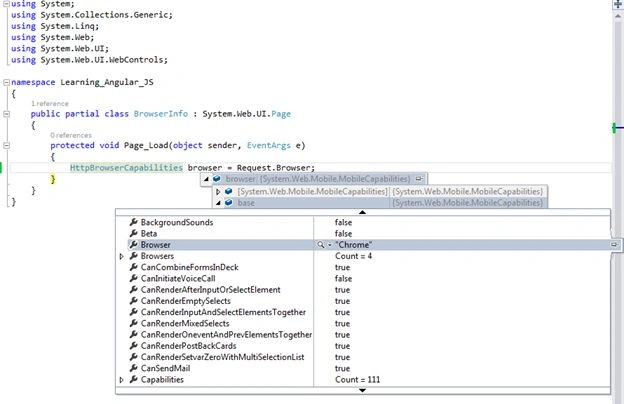The image size is (624, 404).
Task: Click the wrench icon beside CanSendMail
Action: coord(134,368)
